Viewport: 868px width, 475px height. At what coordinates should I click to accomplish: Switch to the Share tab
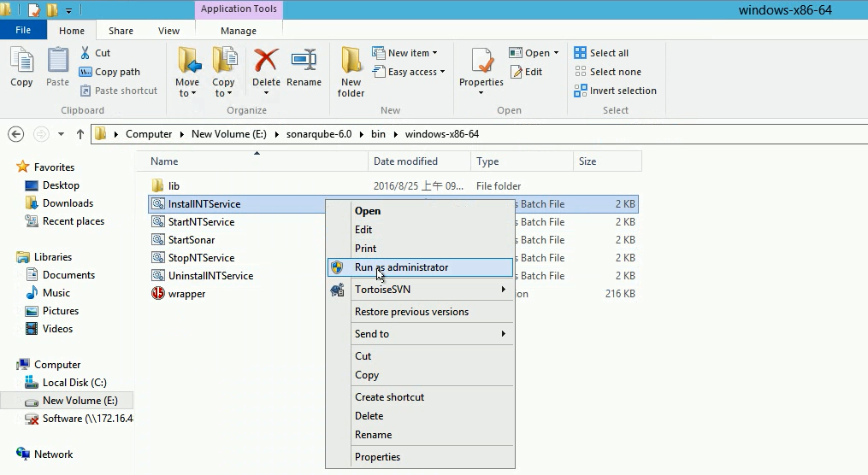click(x=121, y=31)
